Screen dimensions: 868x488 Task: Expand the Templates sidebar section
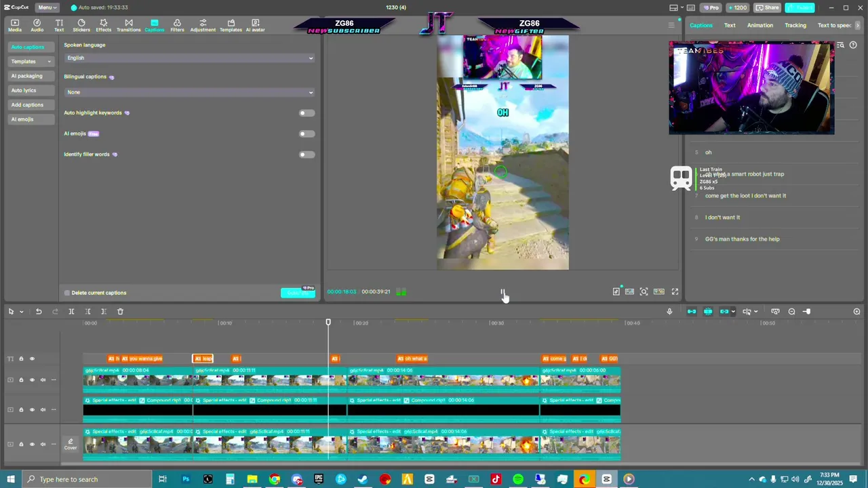pyautogui.click(x=31, y=62)
